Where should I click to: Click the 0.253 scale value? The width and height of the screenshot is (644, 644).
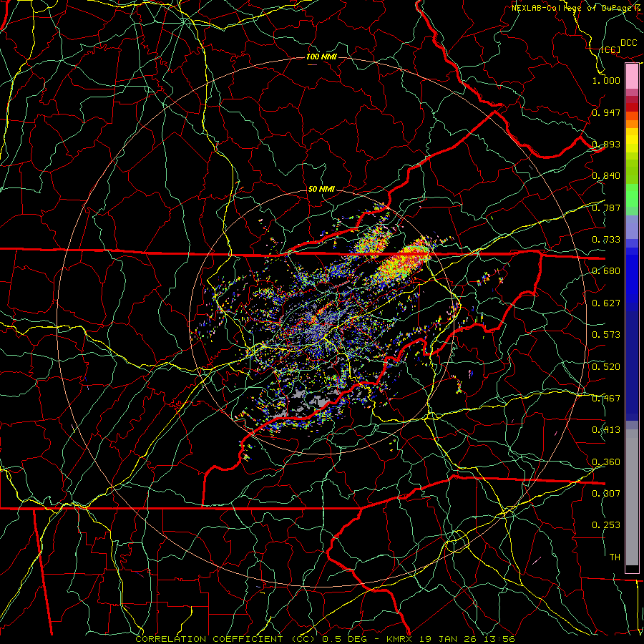click(606, 525)
